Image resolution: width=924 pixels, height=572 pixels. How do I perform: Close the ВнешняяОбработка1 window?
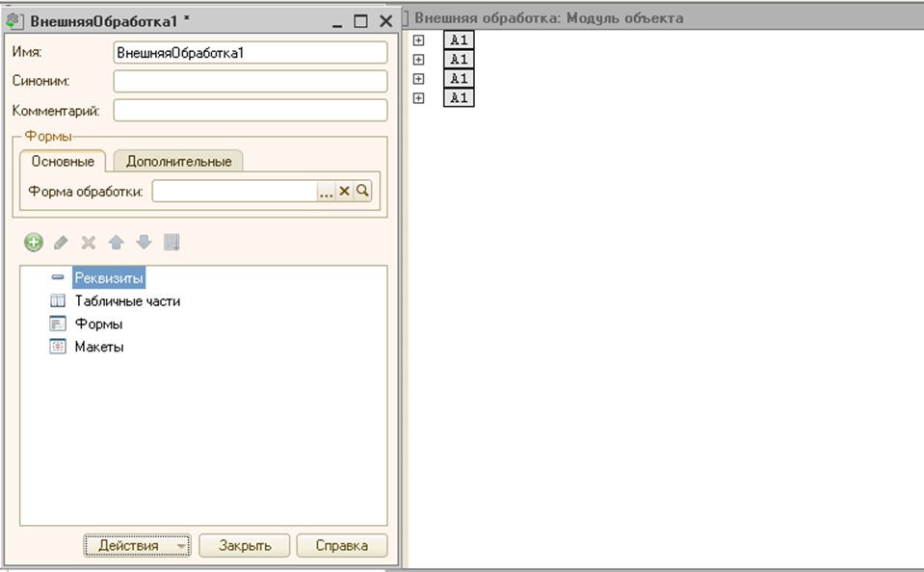(386, 22)
